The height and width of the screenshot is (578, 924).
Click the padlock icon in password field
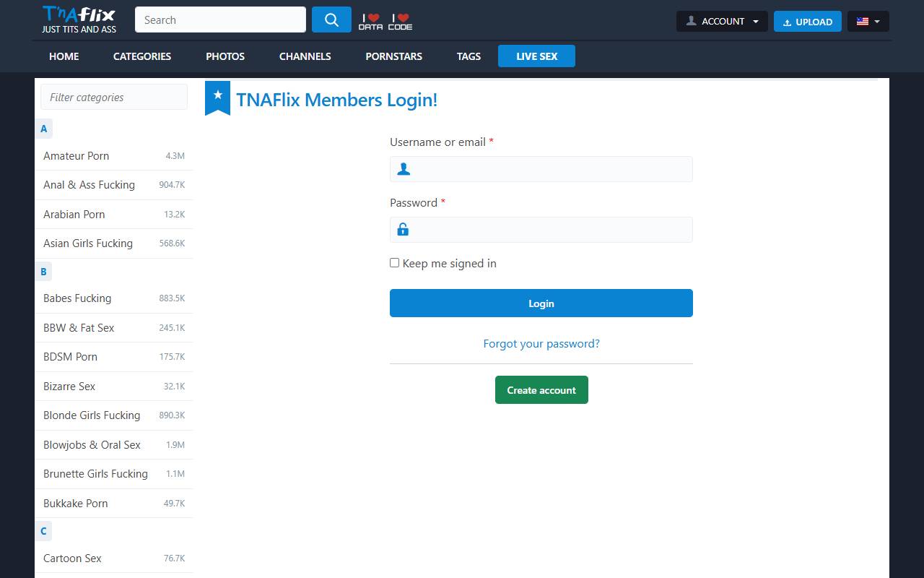(x=403, y=230)
